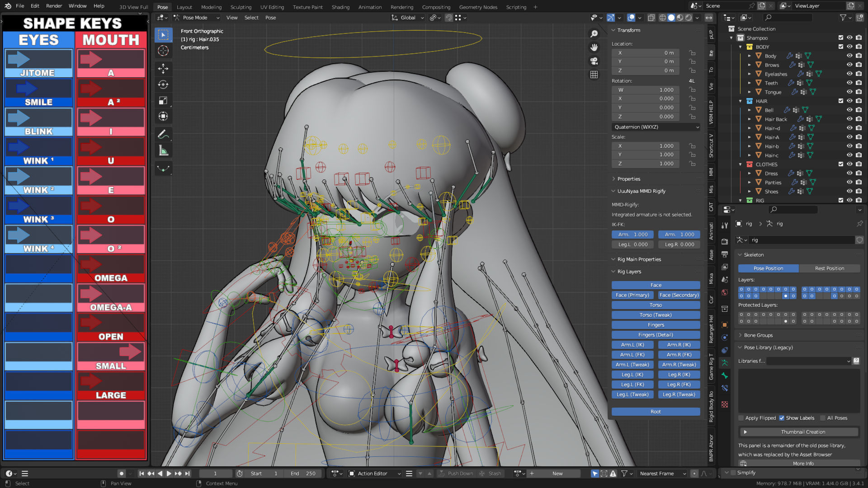Select the Select Box tool

coord(163,35)
